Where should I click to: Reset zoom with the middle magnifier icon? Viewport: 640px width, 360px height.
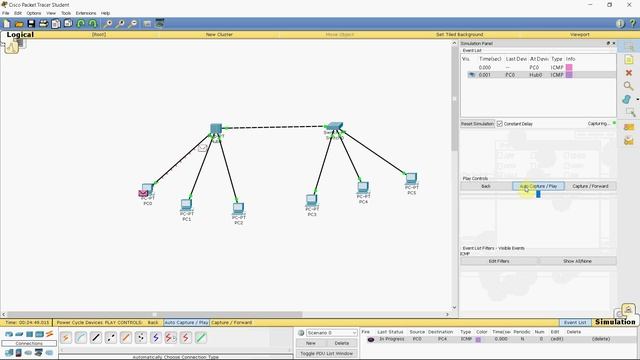click(120, 24)
